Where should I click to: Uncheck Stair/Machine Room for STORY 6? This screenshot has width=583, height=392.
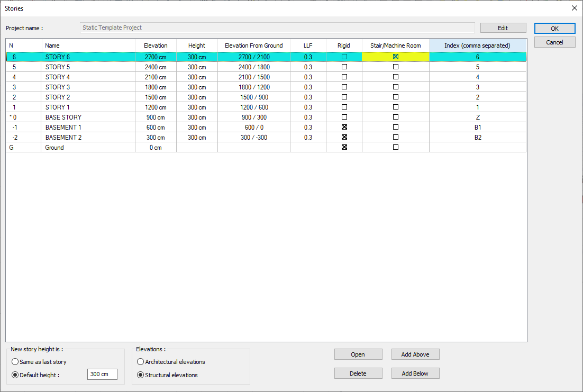click(x=395, y=57)
